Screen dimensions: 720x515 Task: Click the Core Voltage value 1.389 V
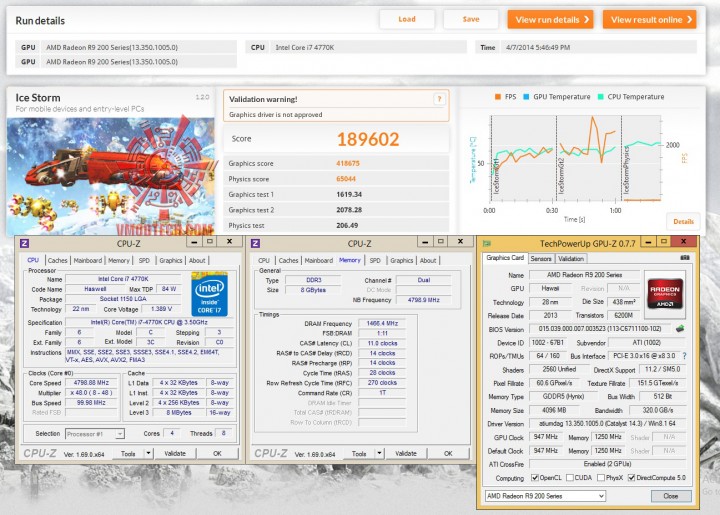tap(161, 309)
